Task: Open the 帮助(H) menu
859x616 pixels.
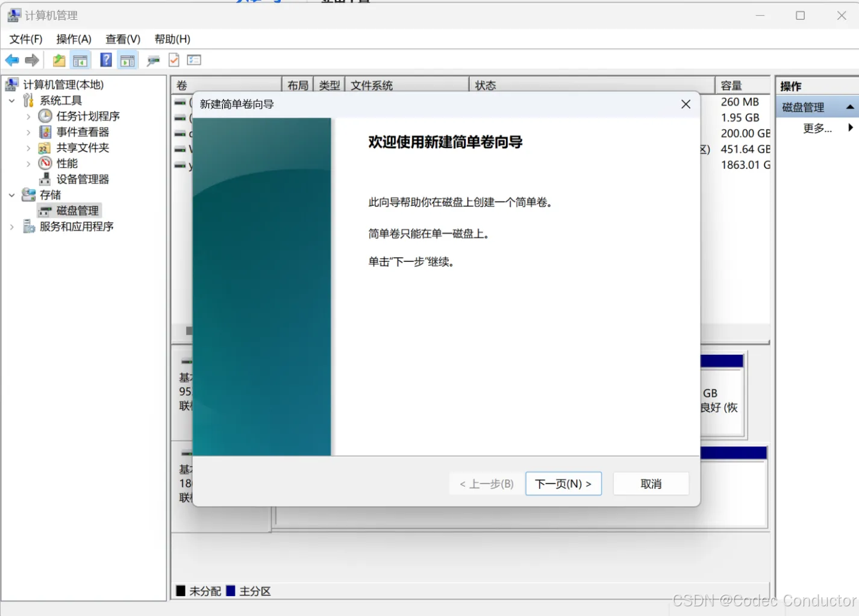Action: [172, 39]
